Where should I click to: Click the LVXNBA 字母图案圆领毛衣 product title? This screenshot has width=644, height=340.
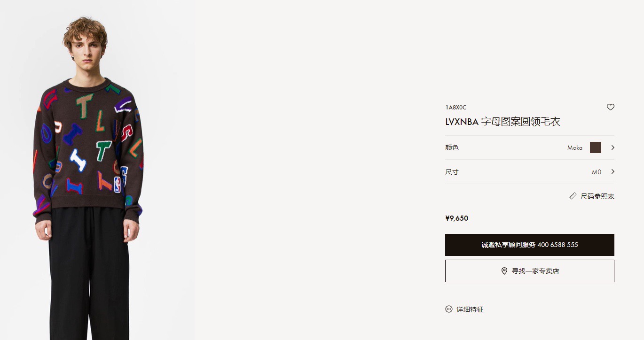coord(503,122)
